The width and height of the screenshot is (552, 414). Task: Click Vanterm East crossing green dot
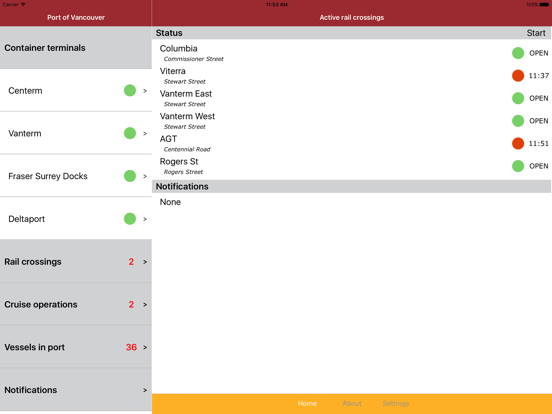click(518, 98)
